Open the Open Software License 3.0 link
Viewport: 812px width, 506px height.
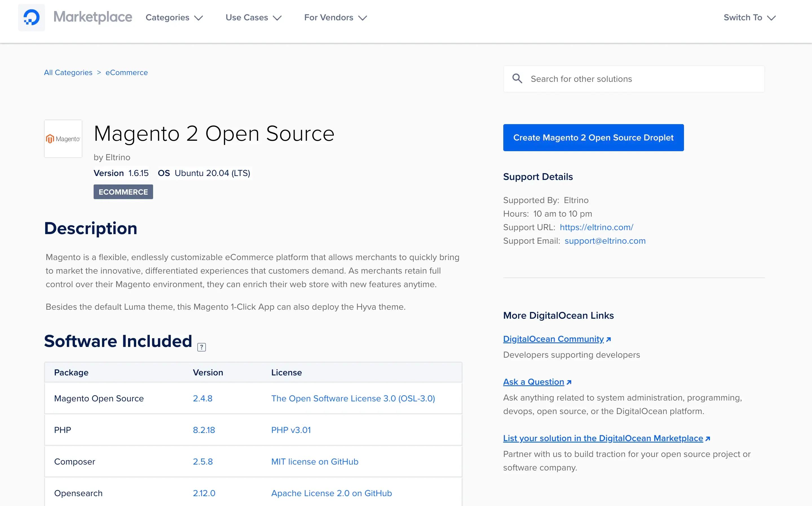[353, 398]
